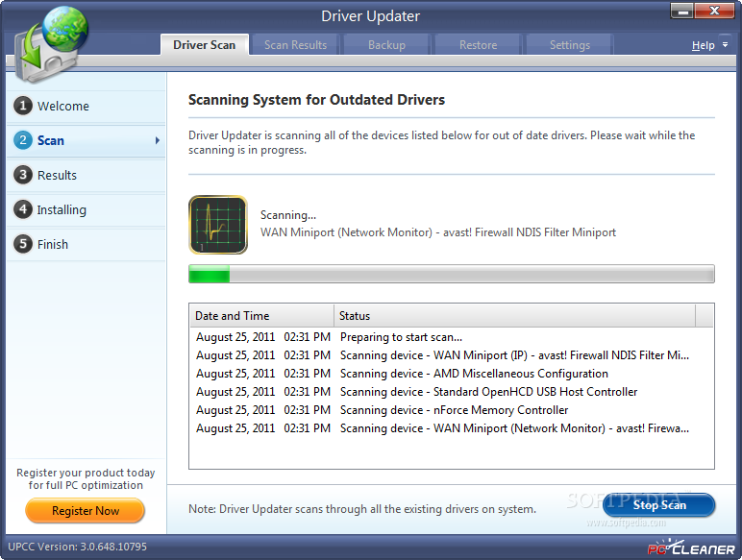Stop the scan with the Stop Scan button
Screen dimensions: 742x560
(x=659, y=505)
